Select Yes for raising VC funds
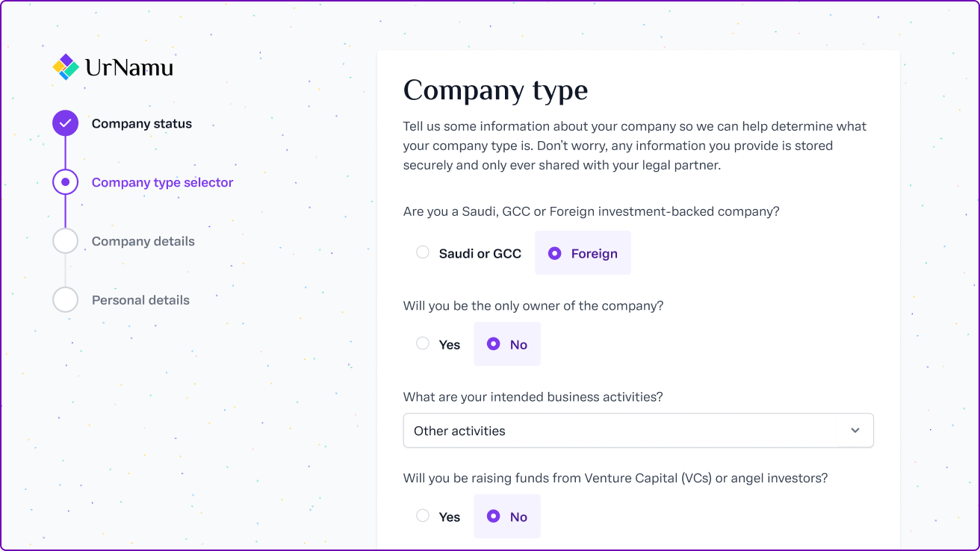 423,517
